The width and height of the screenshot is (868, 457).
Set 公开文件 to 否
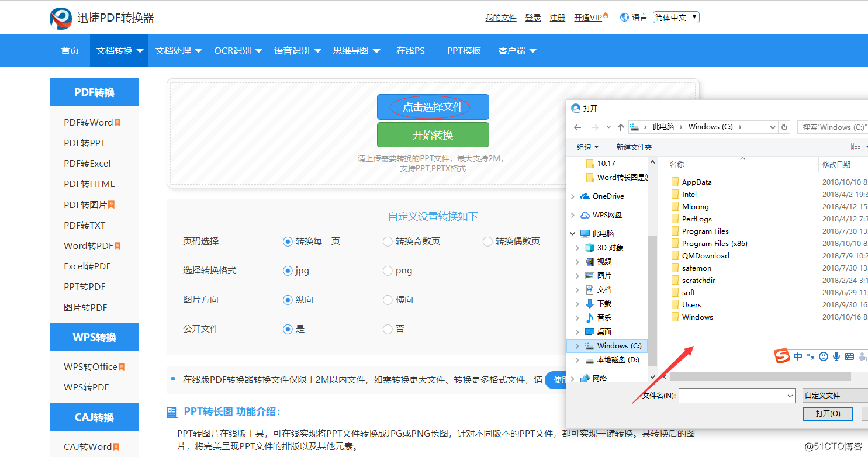pyautogui.click(x=387, y=329)
